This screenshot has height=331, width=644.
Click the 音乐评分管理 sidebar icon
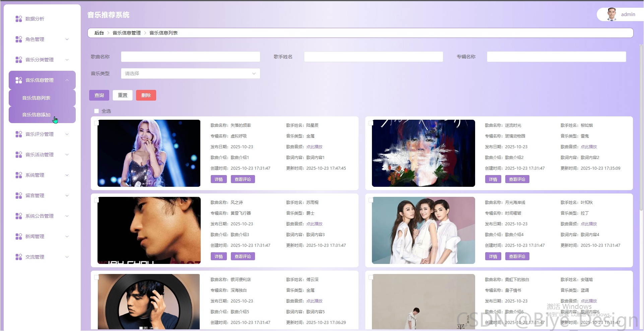pyautogui.click(x=19, y=134)
